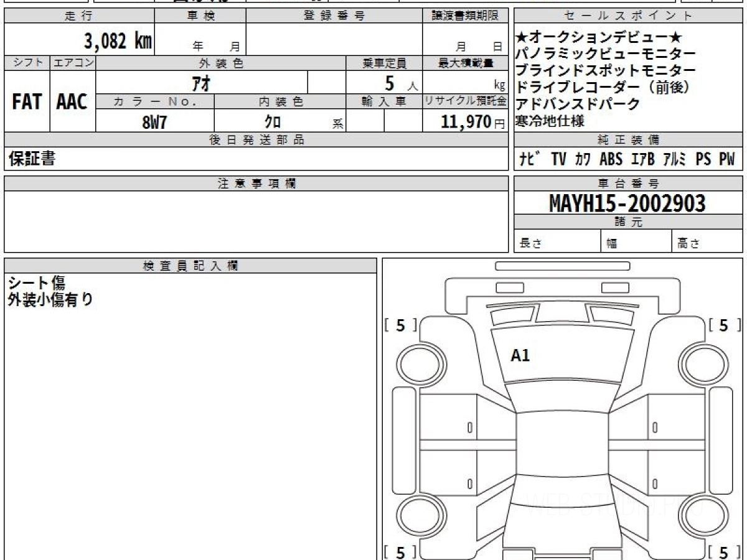Click the ドライブレコーダー（前後） line
The image size is (747, 560).
click(603, 88)
